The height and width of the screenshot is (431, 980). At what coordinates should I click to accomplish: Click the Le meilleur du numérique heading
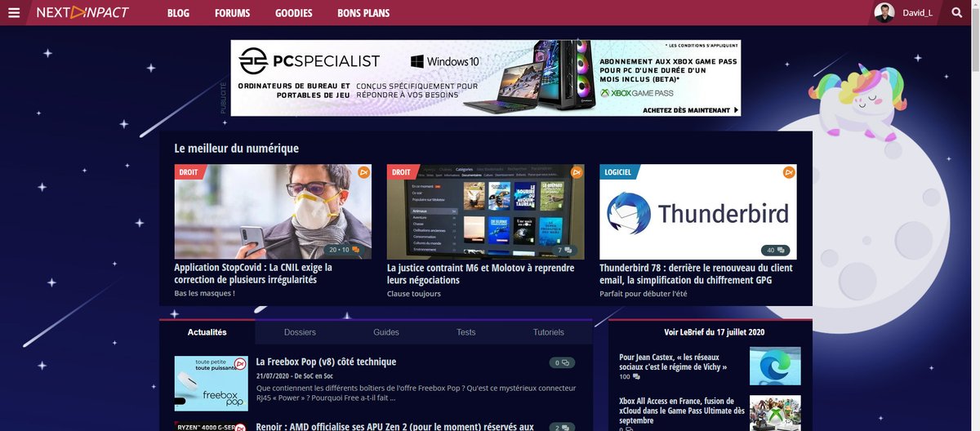coord(236,149)
